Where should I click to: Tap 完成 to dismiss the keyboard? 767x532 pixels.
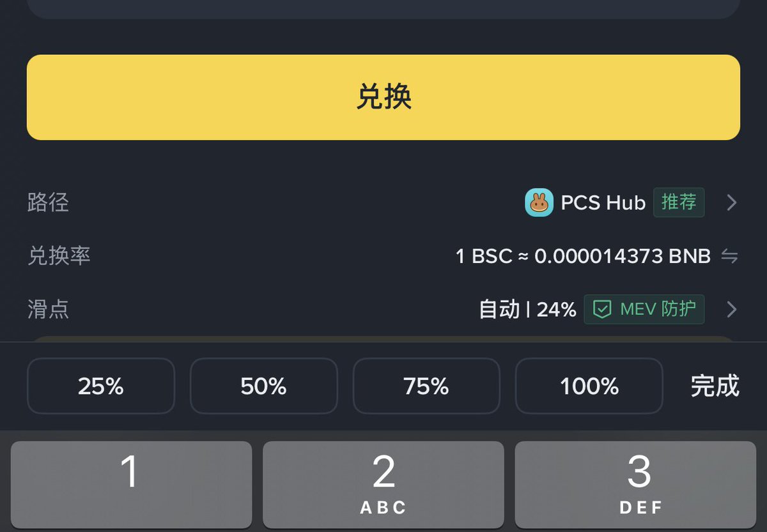(715, 386)
